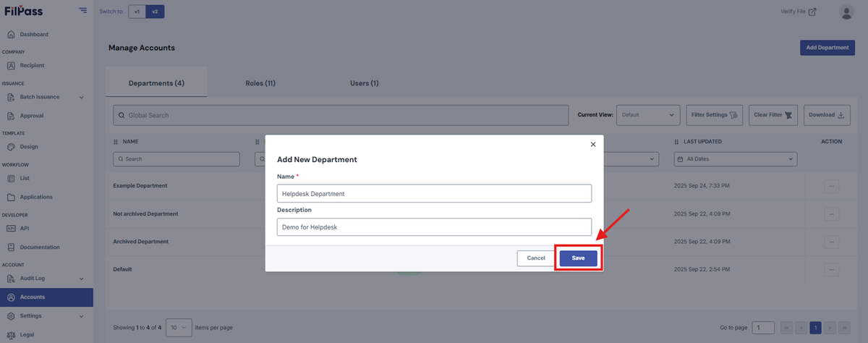Click the Settings gear sidebar icon
Viewport: 868px width, 343px height.
tap(10, 316)
